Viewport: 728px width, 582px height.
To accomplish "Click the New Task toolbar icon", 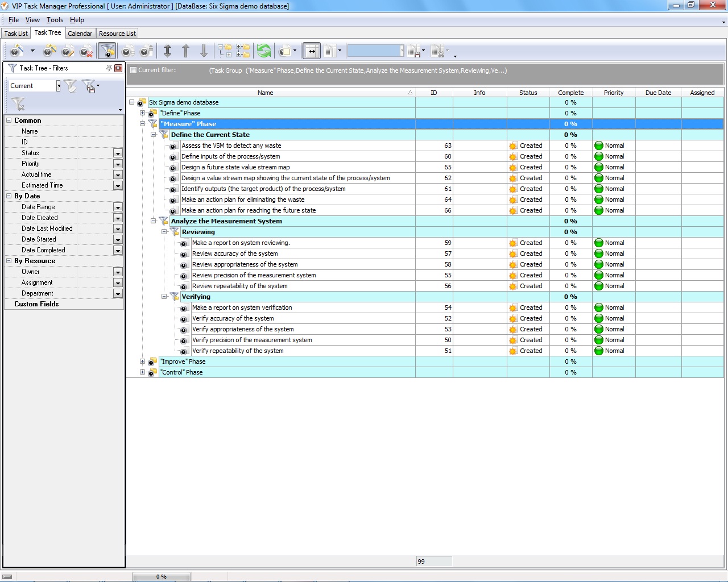I will [x=17, y=51].
